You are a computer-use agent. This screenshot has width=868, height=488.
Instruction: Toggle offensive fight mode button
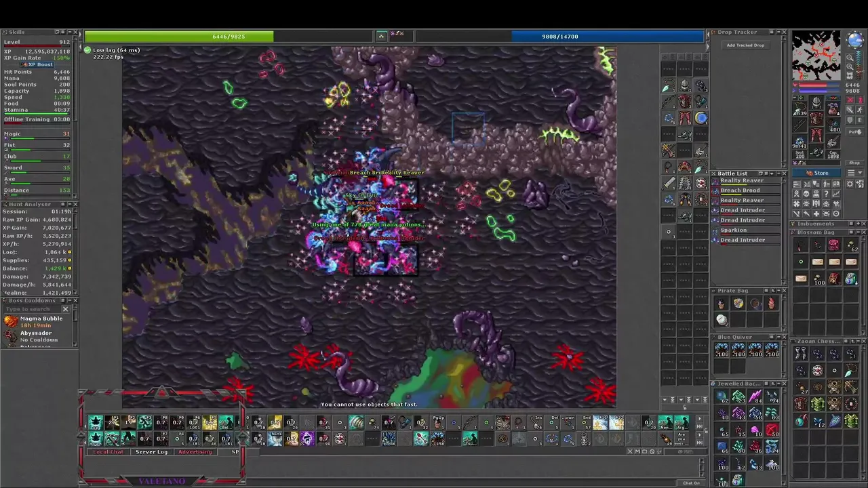click(x=850, y=100)
